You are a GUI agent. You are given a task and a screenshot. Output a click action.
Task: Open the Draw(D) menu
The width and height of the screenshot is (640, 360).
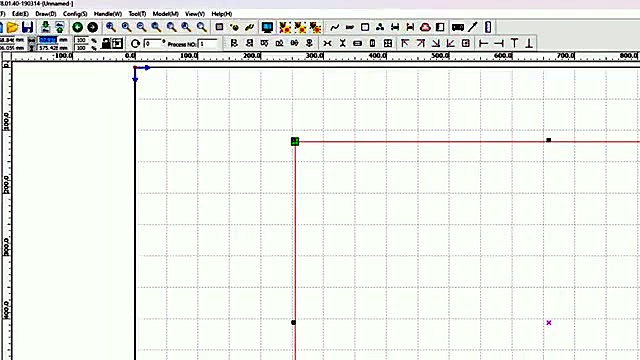point(46,14)
